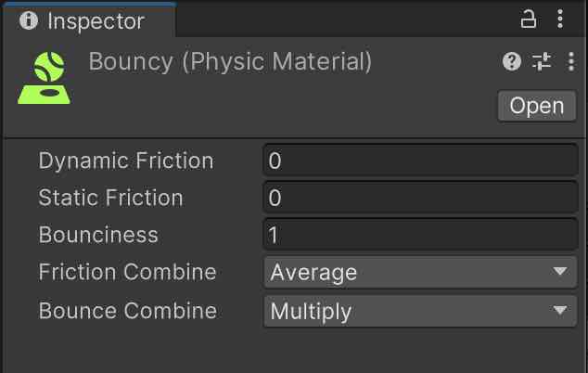Click the Bounciness value field

coord(420,235)
